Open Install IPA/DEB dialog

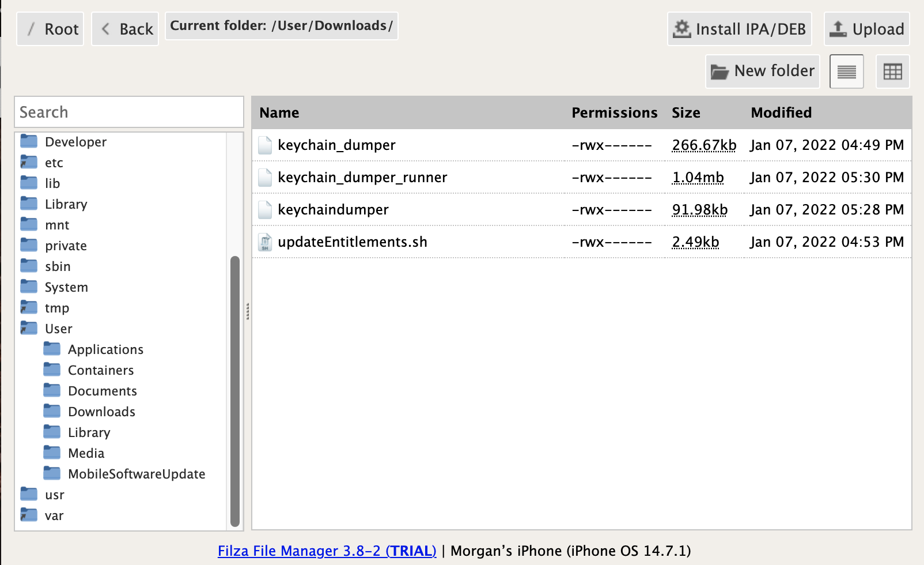pyautogui.click(x=740, y=29)
